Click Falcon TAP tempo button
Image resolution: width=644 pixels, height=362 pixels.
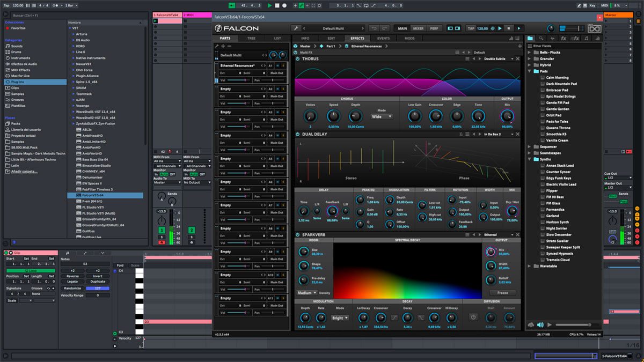tap(471, 28)
